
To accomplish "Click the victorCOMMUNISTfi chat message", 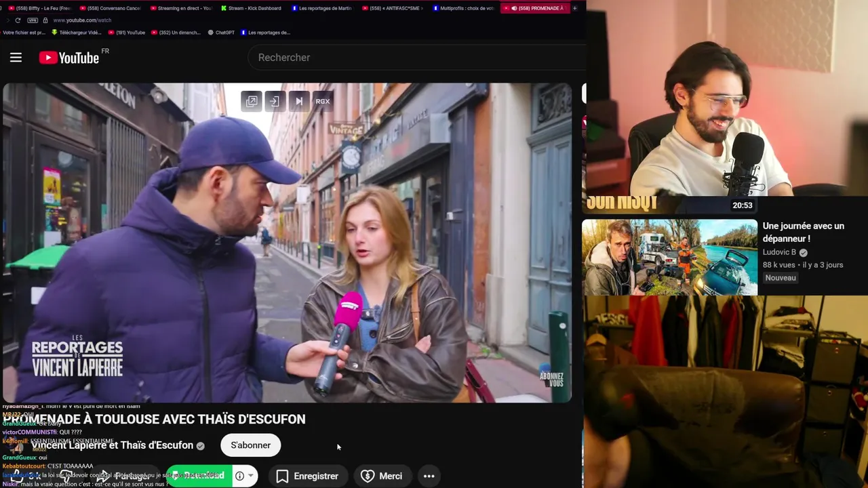I will [x=42, y=432].
